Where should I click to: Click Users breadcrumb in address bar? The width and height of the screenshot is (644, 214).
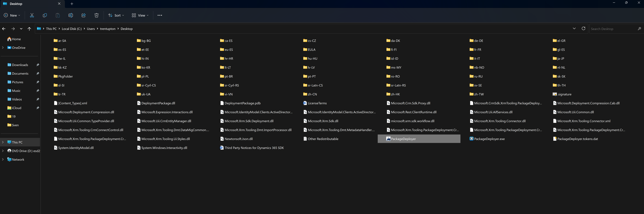[91, 29]
